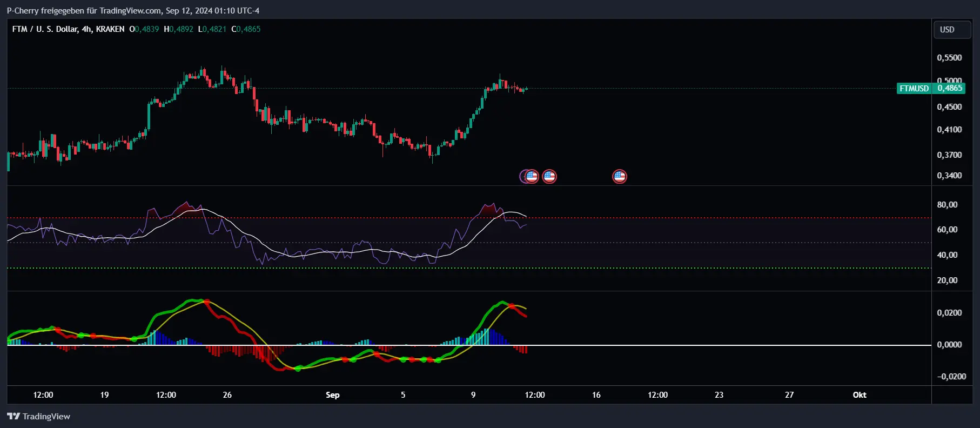Click the 9 date label on time axis
Screen dimensions: 980x428
(473, 395)
